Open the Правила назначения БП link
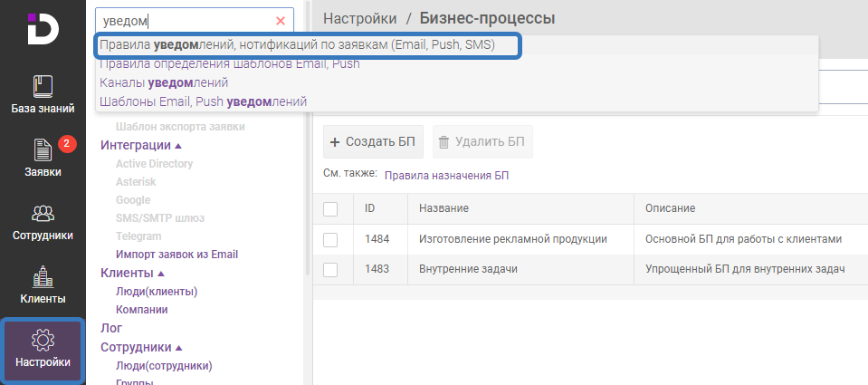Screen dimensions: 868x385 coord(446,176)
